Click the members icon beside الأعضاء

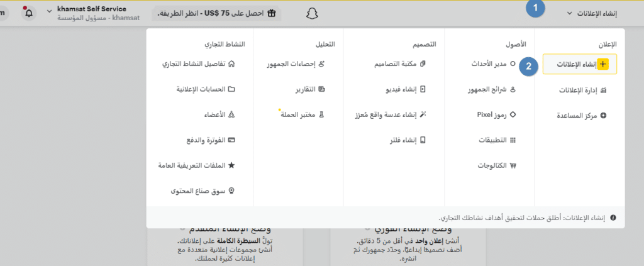tap(231, 115)
